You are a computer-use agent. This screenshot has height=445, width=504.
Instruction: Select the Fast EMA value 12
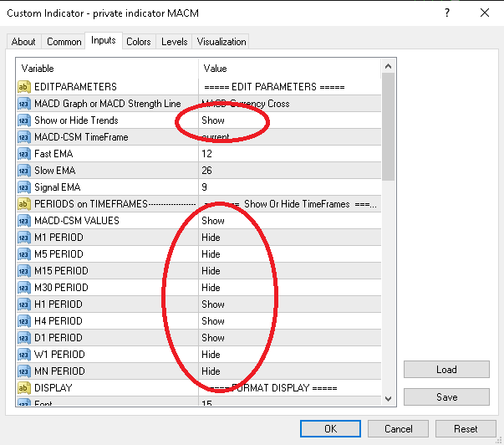tap(206, 154)
